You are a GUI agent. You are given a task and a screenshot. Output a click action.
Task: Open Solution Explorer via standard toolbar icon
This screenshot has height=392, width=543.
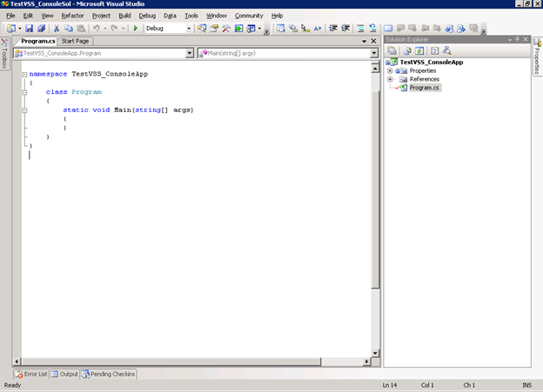(x=202, y=29)
